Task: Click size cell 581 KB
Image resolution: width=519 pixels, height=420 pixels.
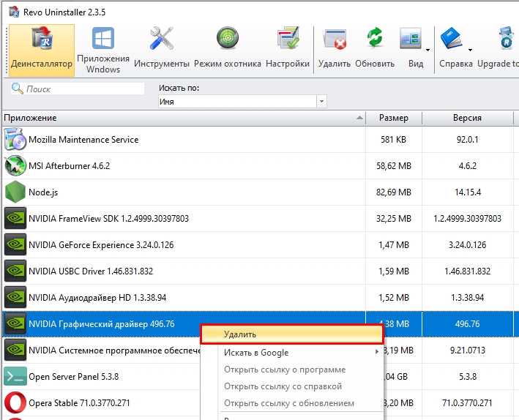Action: coord(393,139)
